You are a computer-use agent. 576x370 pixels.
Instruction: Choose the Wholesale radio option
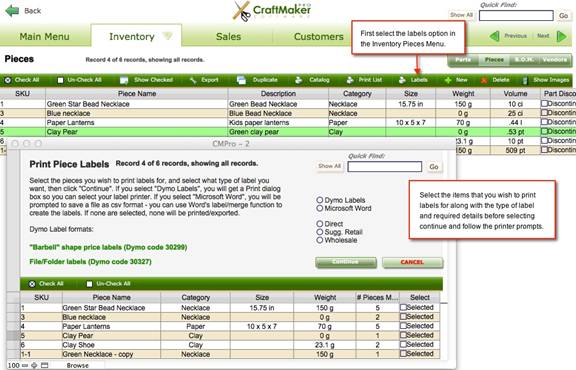[320, 240]
